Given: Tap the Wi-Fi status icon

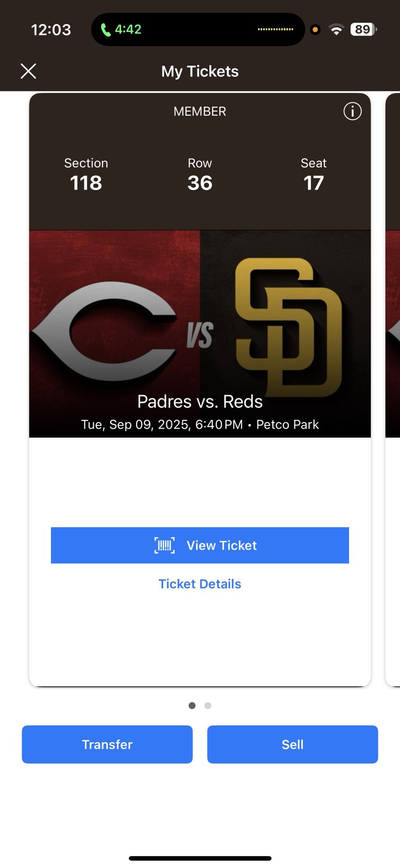Looking at the screenshot, I should [x=336, y=30].
